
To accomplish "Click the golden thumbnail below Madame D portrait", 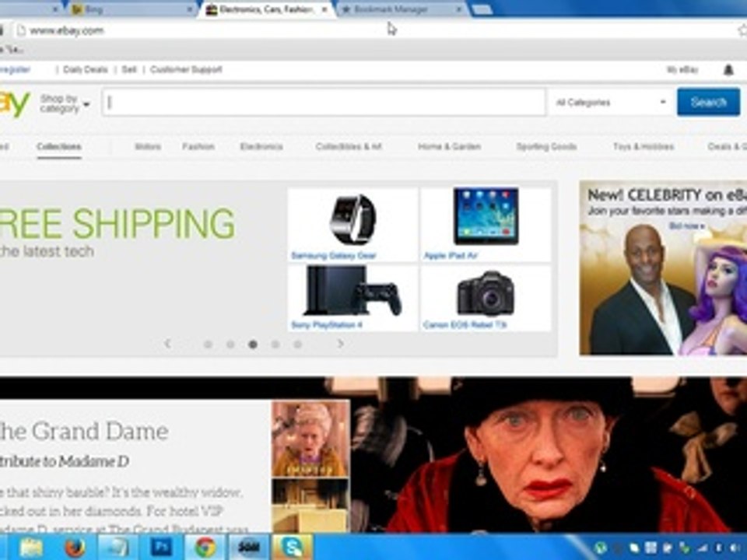I will click(310, 506).
